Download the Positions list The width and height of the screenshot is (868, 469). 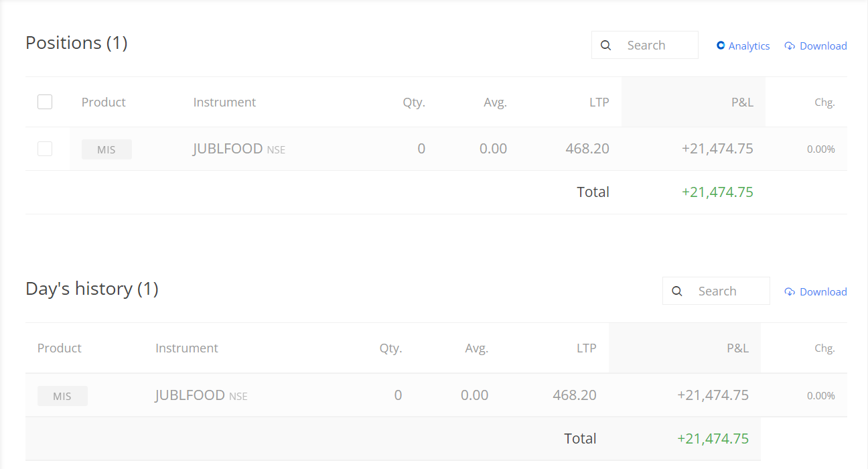tap(822, 46)
